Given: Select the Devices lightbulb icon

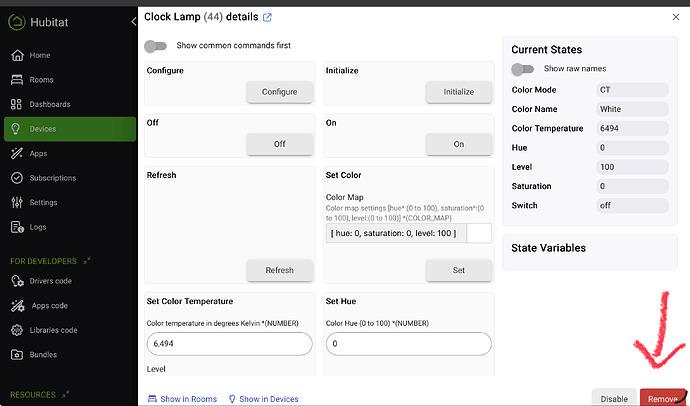Looking at the screenshot, I should [x=16, y=129].
